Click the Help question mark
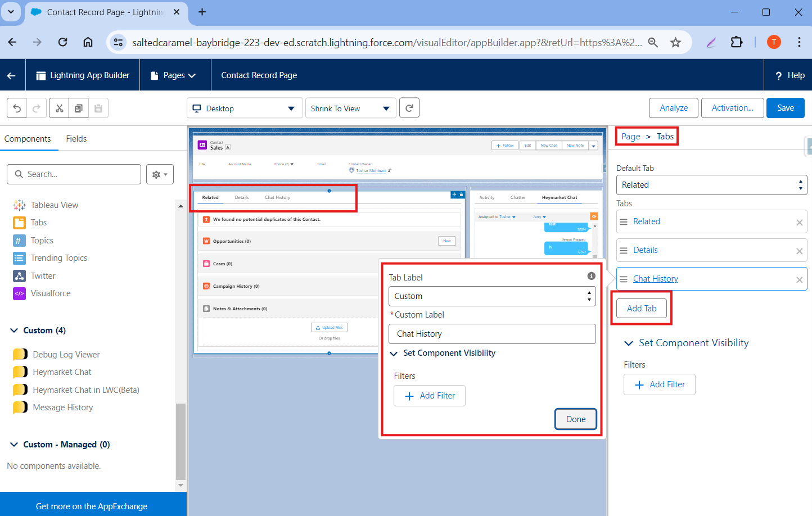The image size is (812, 516). click(x=778, y=76)
